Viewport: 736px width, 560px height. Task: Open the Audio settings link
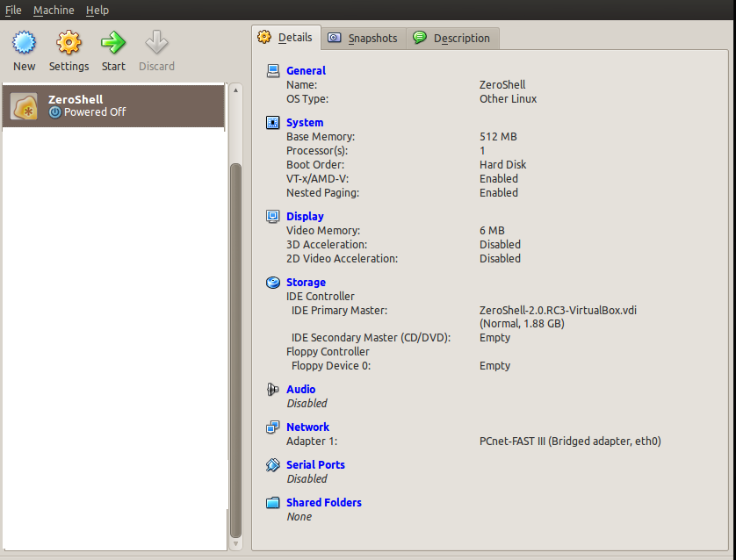(x=301, y=390)
